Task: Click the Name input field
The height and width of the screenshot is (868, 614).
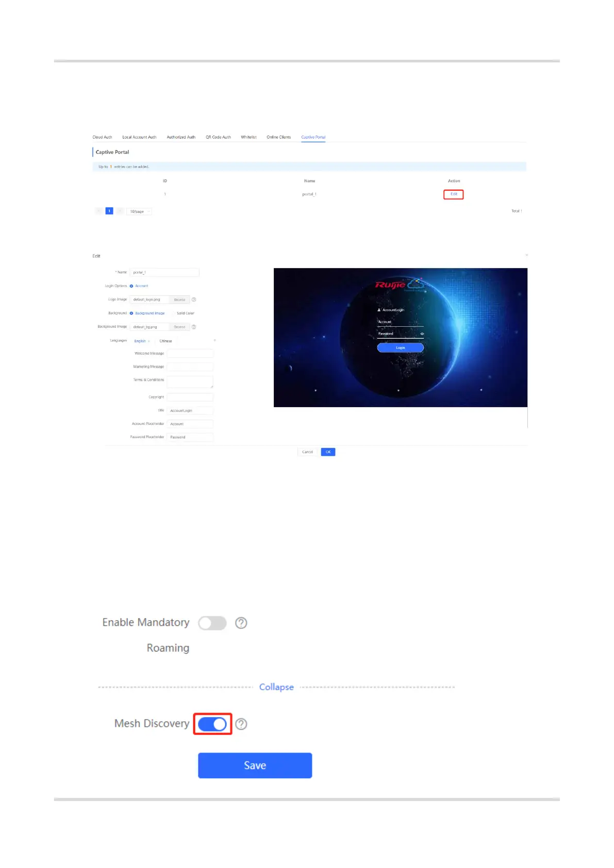Action: 164,272
